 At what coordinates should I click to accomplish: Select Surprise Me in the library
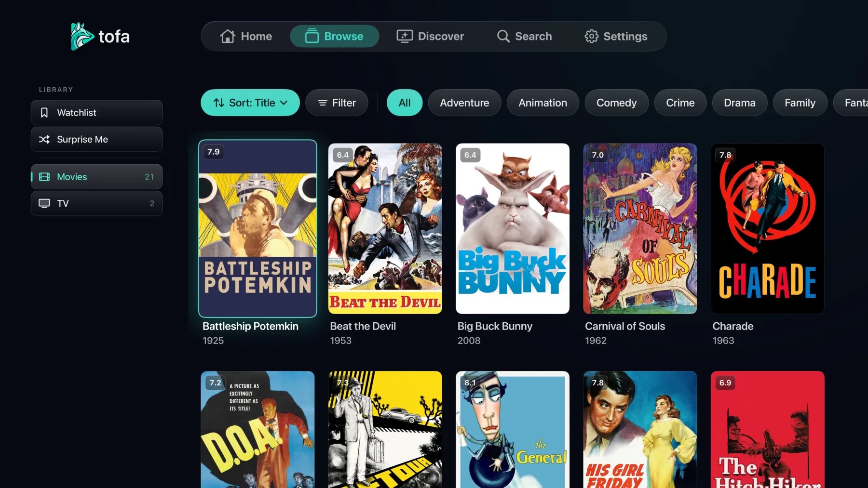click(x=96, y=139)
